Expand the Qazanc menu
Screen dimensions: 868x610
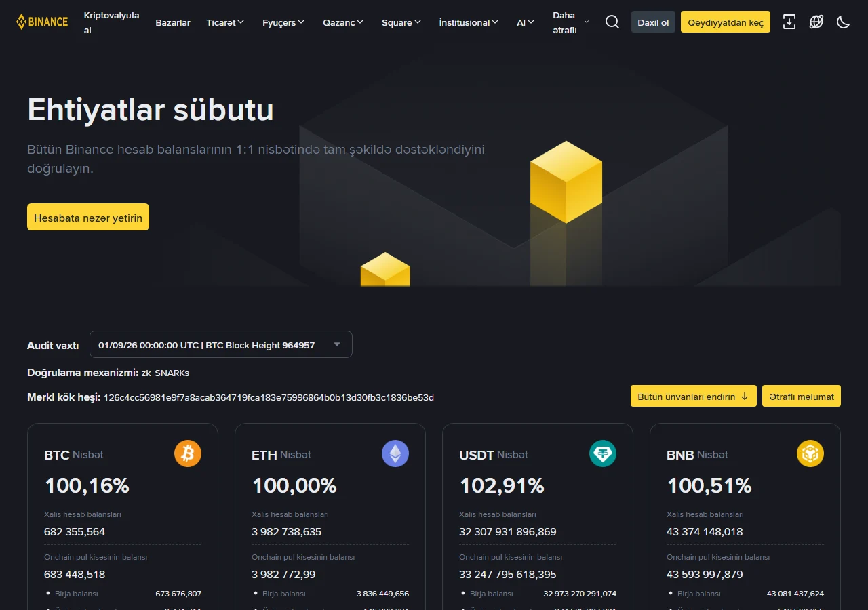tap(344, 22)
